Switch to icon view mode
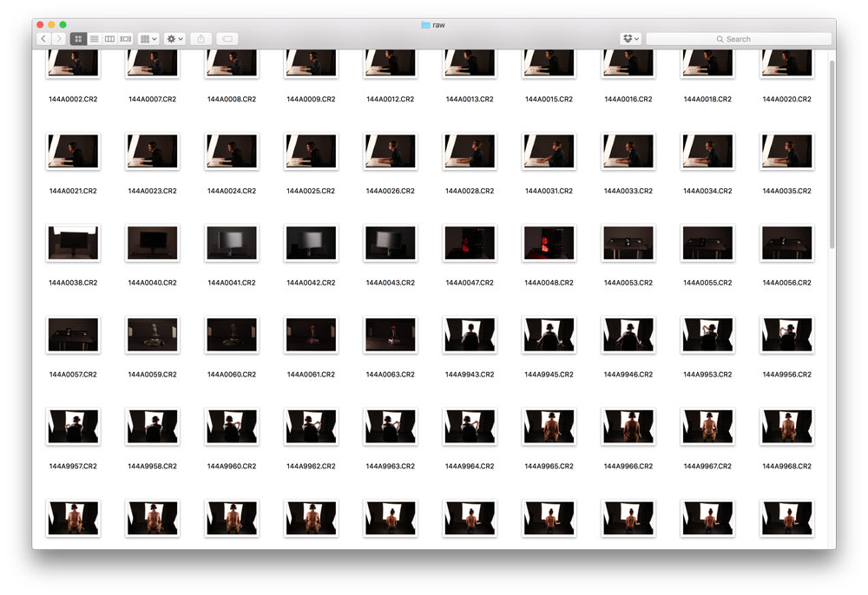The height and width of the screenshot is (595, 868). (x=78, y=39)
